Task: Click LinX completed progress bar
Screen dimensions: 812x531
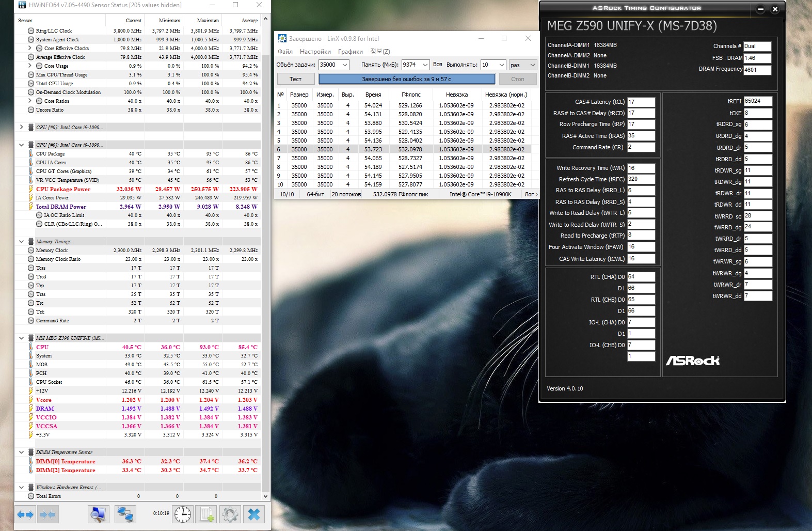Action: [x=407, y=79]
